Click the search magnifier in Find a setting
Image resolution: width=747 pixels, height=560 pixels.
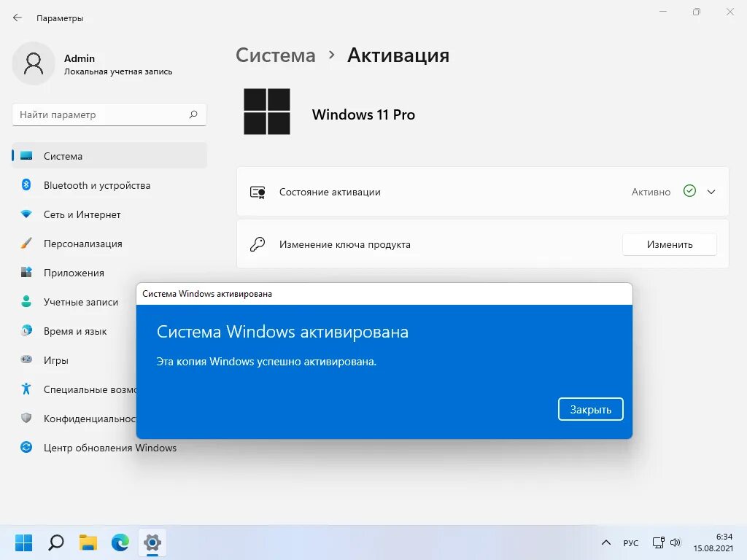click(x=193, y=114)
